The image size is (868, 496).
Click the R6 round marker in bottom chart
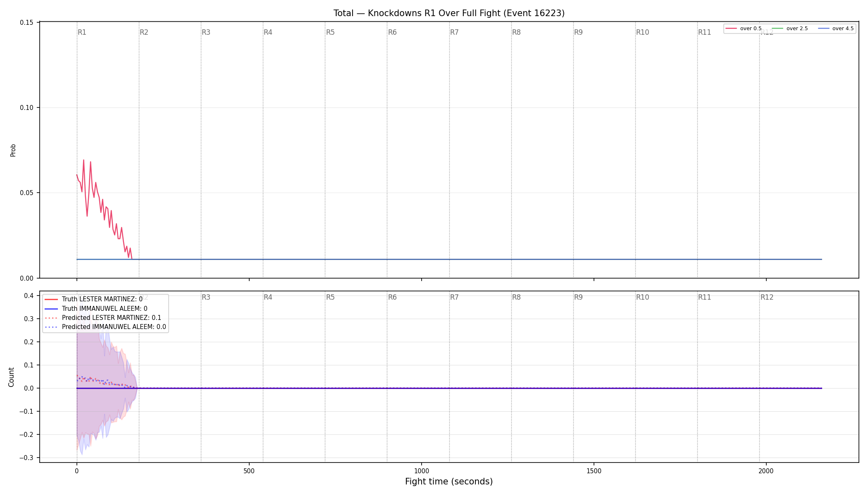(x=392, y=297)
